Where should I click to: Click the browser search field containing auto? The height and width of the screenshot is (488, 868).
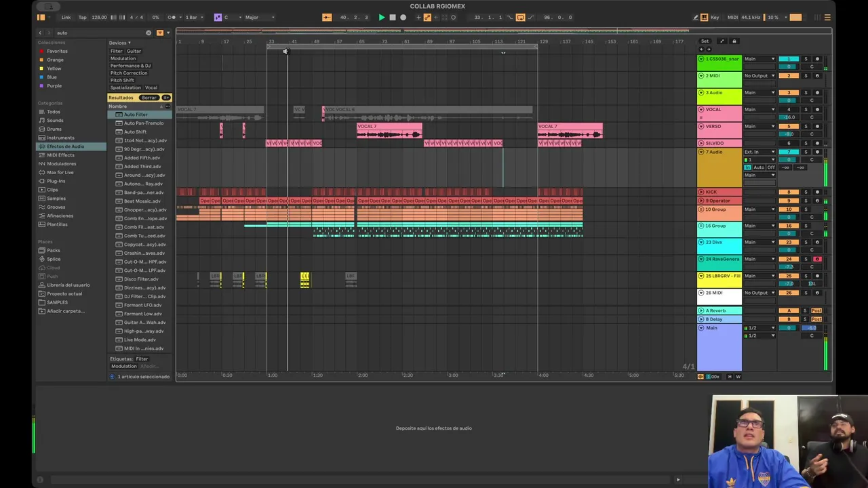(x=98, y=33)
